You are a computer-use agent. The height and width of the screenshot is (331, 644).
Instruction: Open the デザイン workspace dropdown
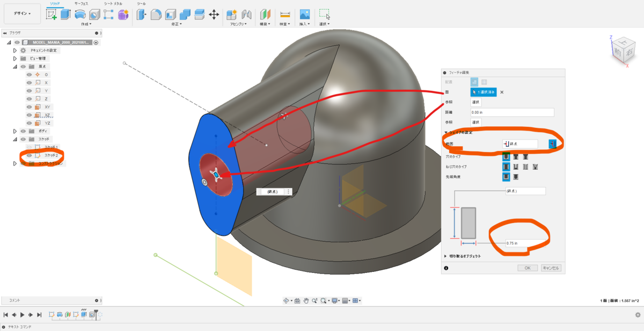tap(22, 13)
